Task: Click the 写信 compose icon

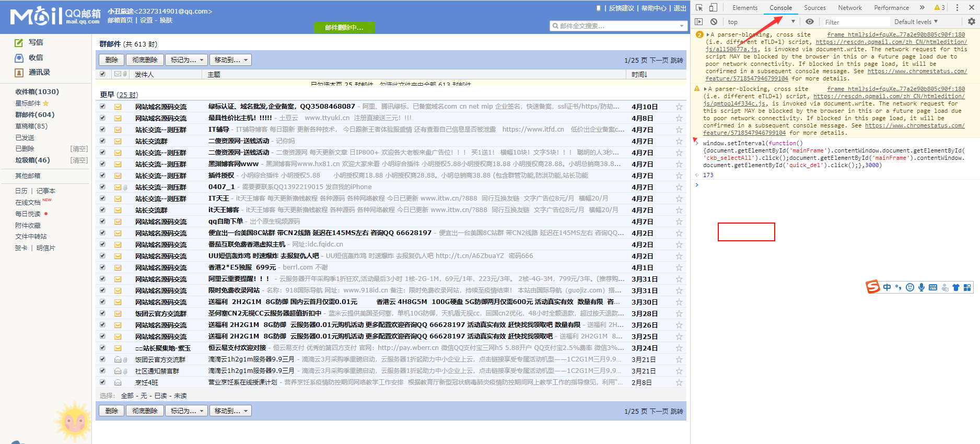Action: coord(19,43)
